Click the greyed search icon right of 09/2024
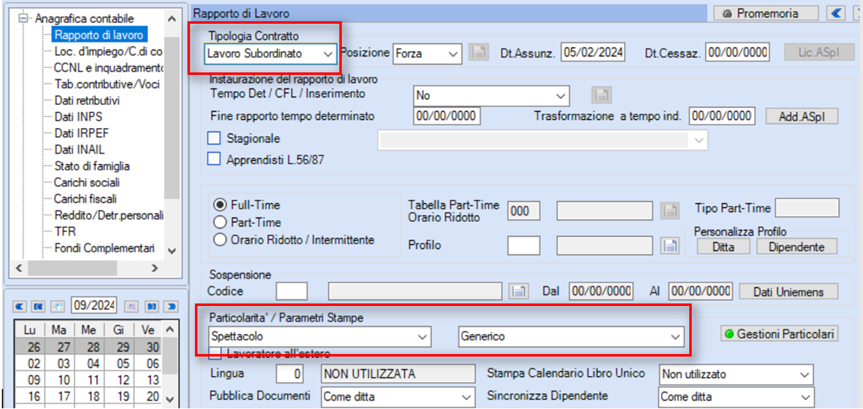 click(134, 305)
